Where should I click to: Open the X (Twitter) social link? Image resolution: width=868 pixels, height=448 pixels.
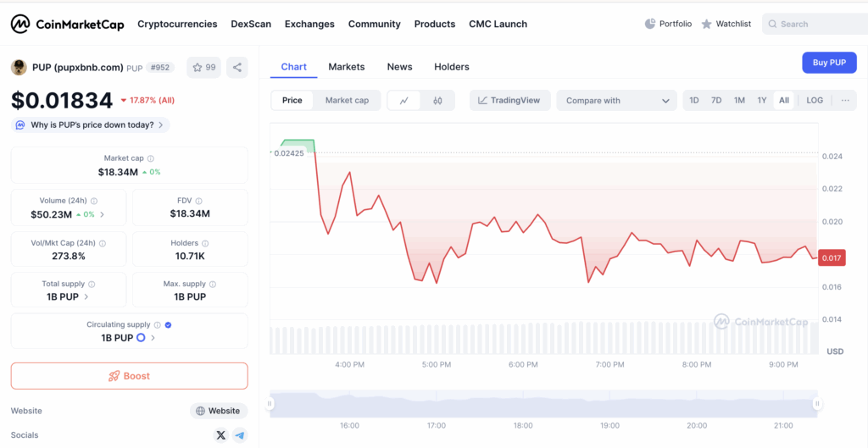221,435
